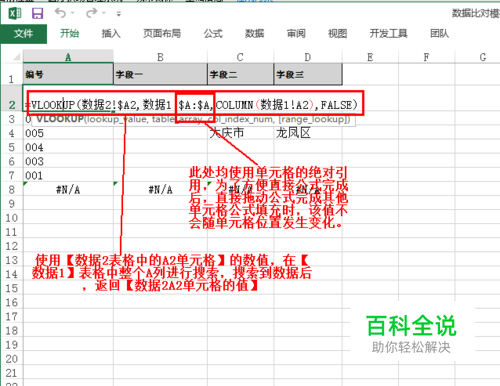Screen dimensions: 500x386
Task: Select the #N/A cell in column A
Action: (x=68, y=190)
